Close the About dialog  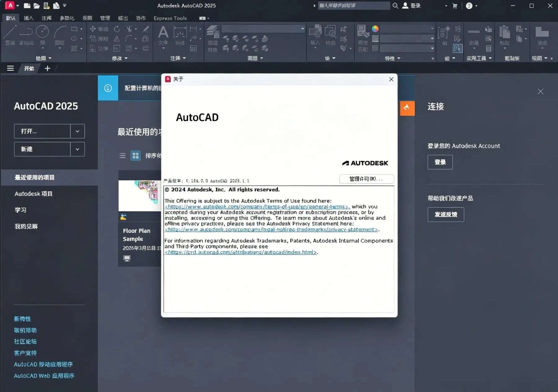pyautogui.click(x=391, y=79)
